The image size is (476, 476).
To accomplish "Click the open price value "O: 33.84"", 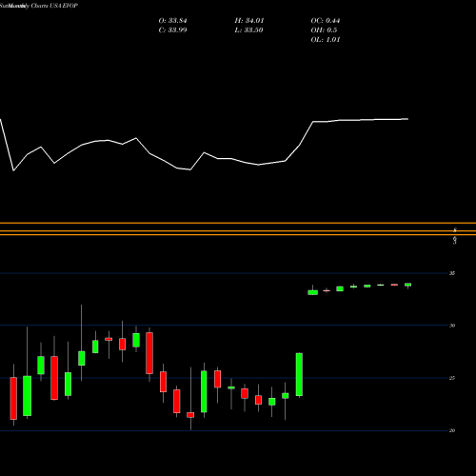I will pos(172,21).
